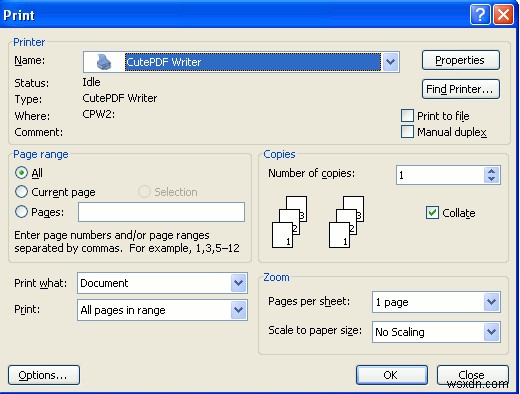Click the Print what label
The height and width of the screenshot is (394, 520).
40,283
